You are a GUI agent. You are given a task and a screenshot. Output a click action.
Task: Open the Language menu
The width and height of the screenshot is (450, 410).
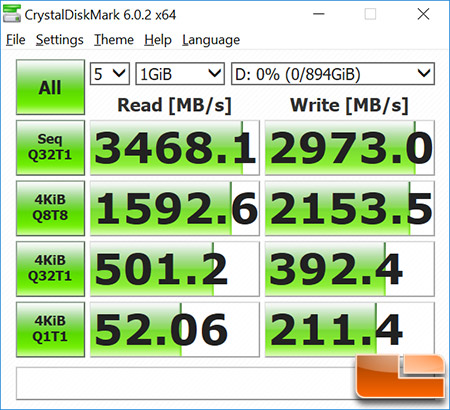pos(211,40)
